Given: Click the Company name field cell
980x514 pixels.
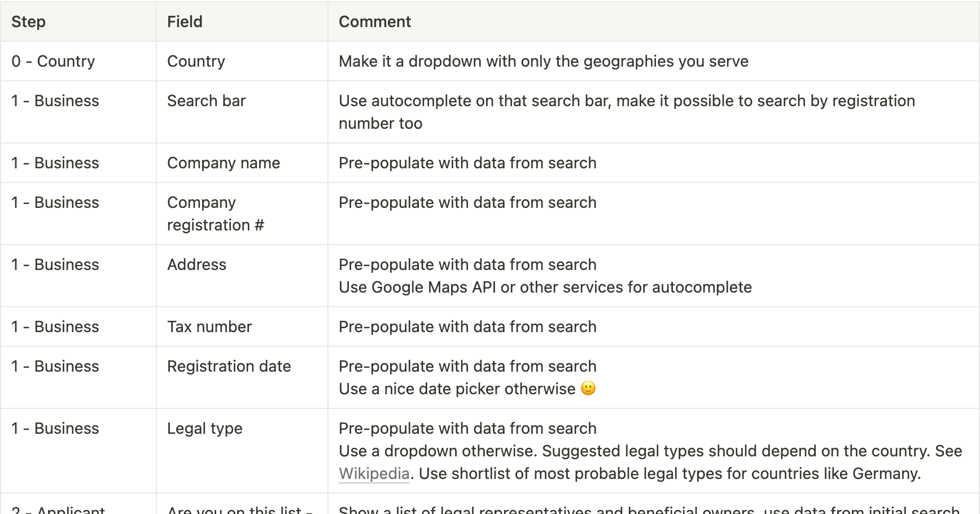Looking at the screenshot, I should click(x=242, y=163).
